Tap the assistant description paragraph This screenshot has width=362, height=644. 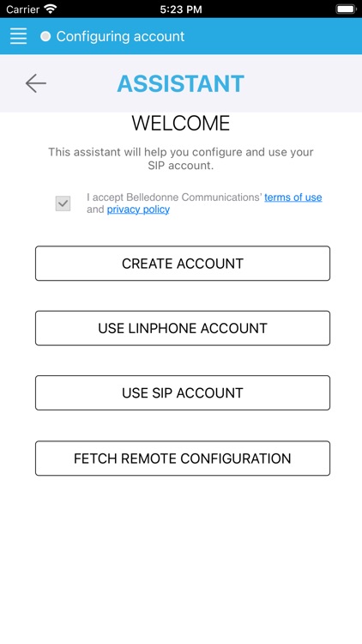(181, 159)
